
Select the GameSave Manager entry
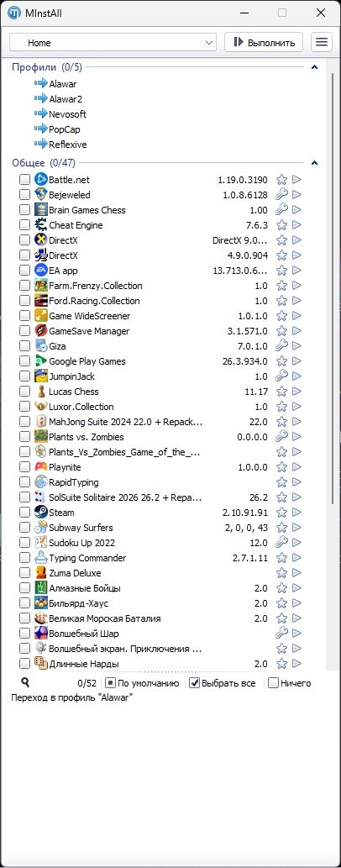point(89,331)
